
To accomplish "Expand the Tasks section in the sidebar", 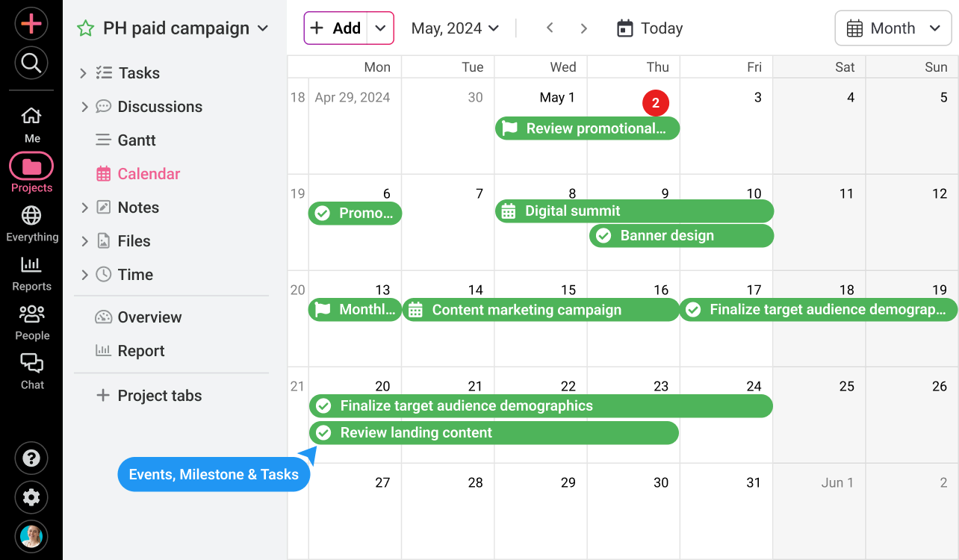I will tap(84, 72).
